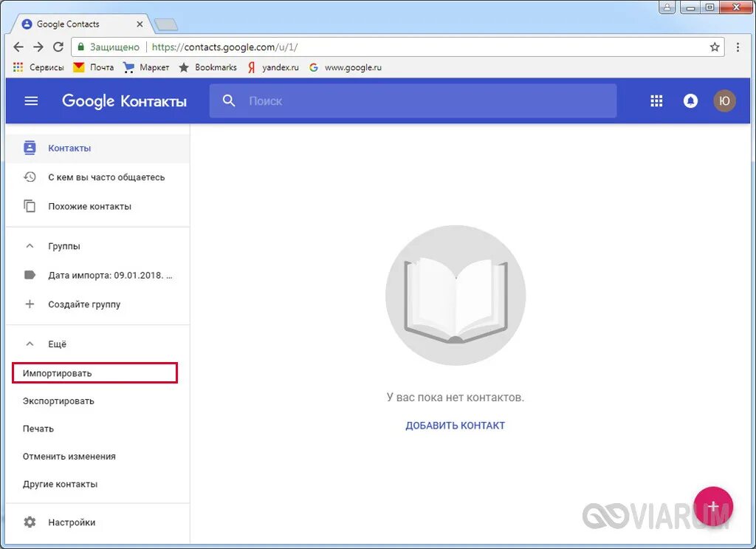This screenshot has width=756, height=549.
Task: Open the Google apps grid
Action: pyautogui.click(x=656, y=100)
